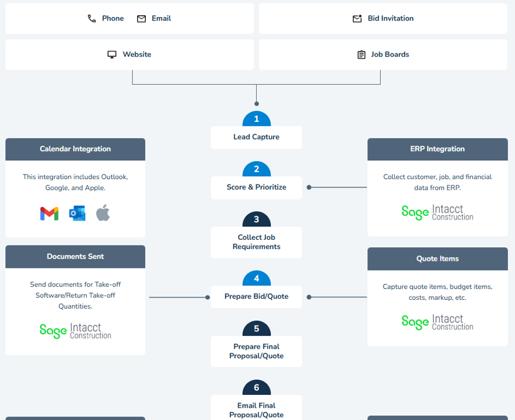This screenshot has width=515, height=420.
Task: Click Sage Intacct logo in Quote Items
Action: (437, 322)
